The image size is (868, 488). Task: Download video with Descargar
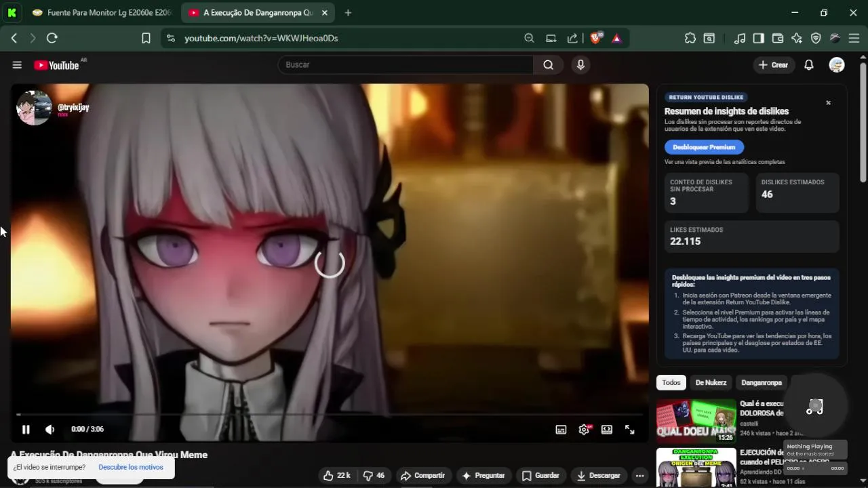tap(599, 476)
